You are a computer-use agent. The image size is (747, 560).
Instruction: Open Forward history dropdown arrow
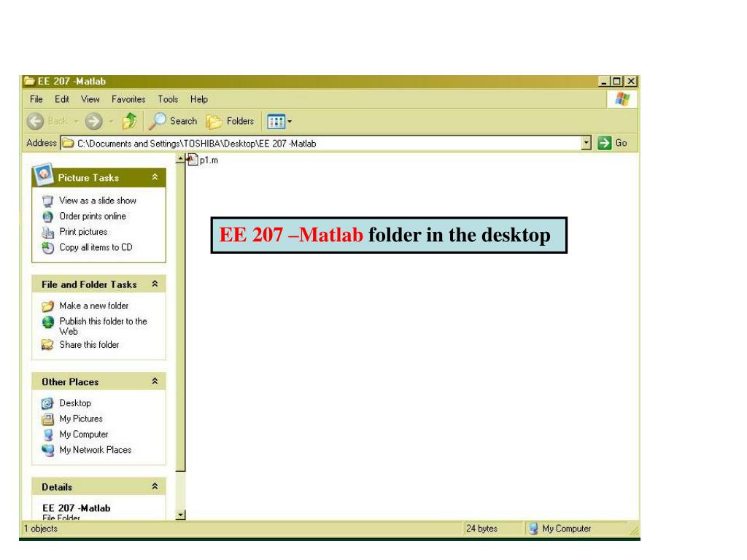(x=111, y=122)
